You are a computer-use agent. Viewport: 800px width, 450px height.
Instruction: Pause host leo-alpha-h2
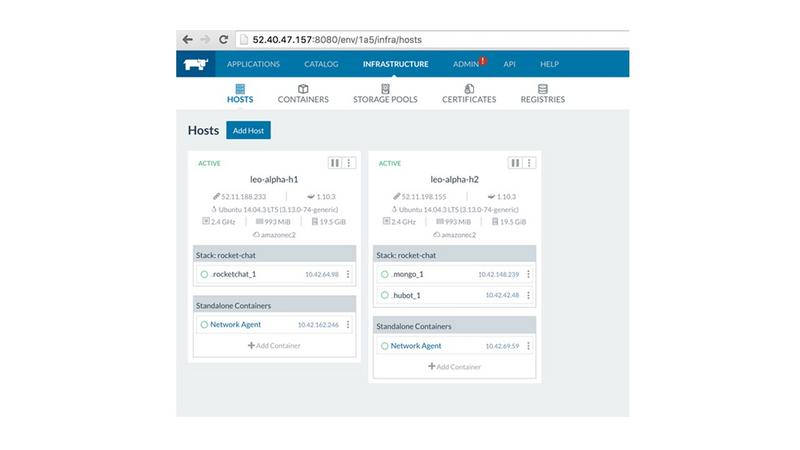(515, 163)
